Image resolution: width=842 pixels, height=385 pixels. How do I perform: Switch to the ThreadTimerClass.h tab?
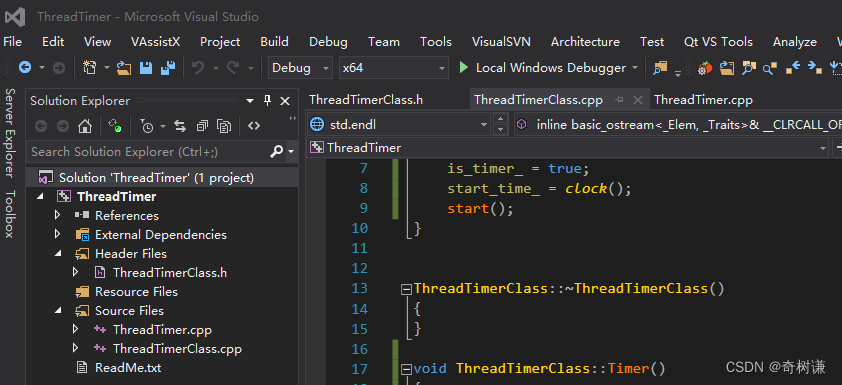(x=366, y=100)
